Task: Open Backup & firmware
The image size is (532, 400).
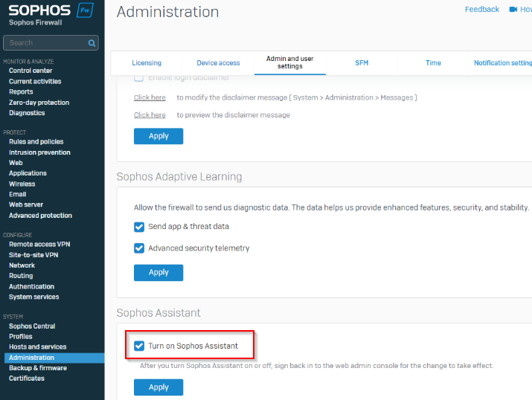Action: pyautogui.click(x=38, y=368)
